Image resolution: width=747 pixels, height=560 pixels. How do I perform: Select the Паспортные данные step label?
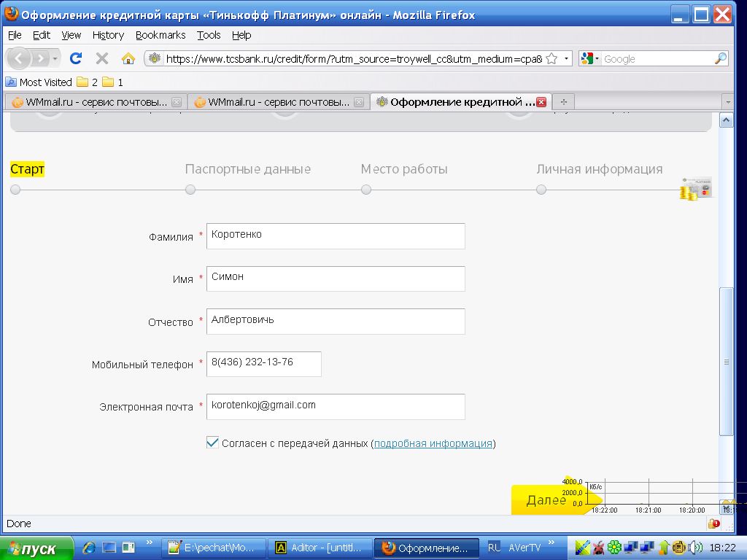point(248,169)
